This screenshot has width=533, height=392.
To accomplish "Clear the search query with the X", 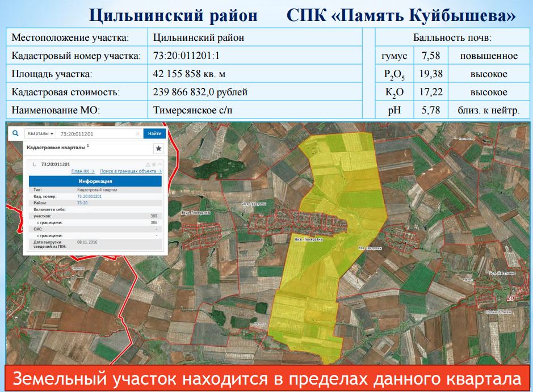I will click(137, 134).
